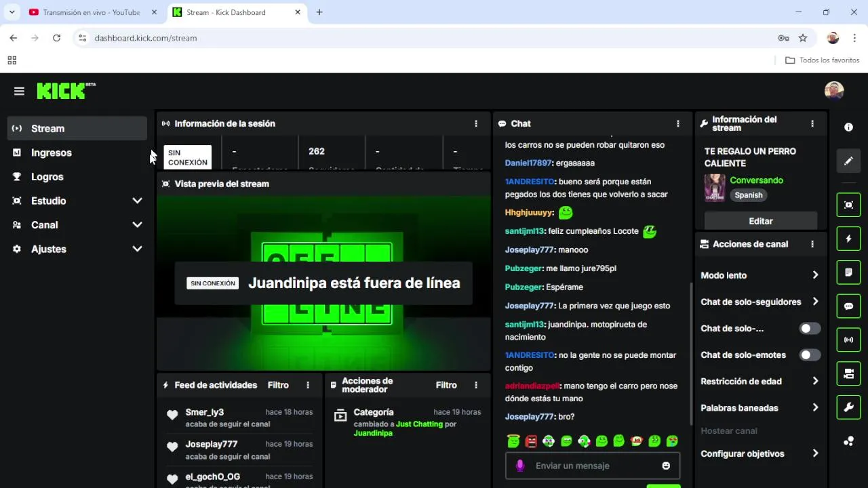Open the user avatar in Kick header
The height and width of the screenshot is (488, 868).
834,91
